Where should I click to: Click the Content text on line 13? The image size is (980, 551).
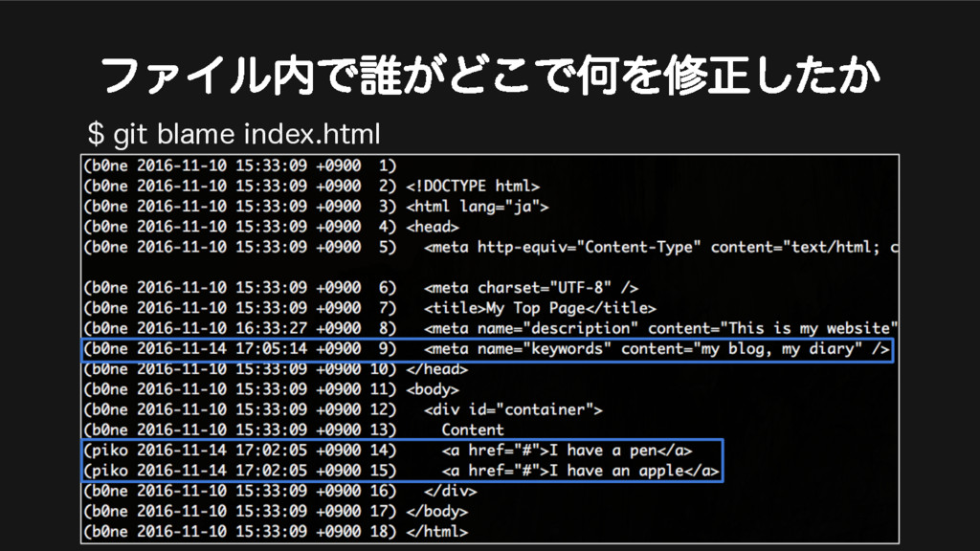point(473,430)
